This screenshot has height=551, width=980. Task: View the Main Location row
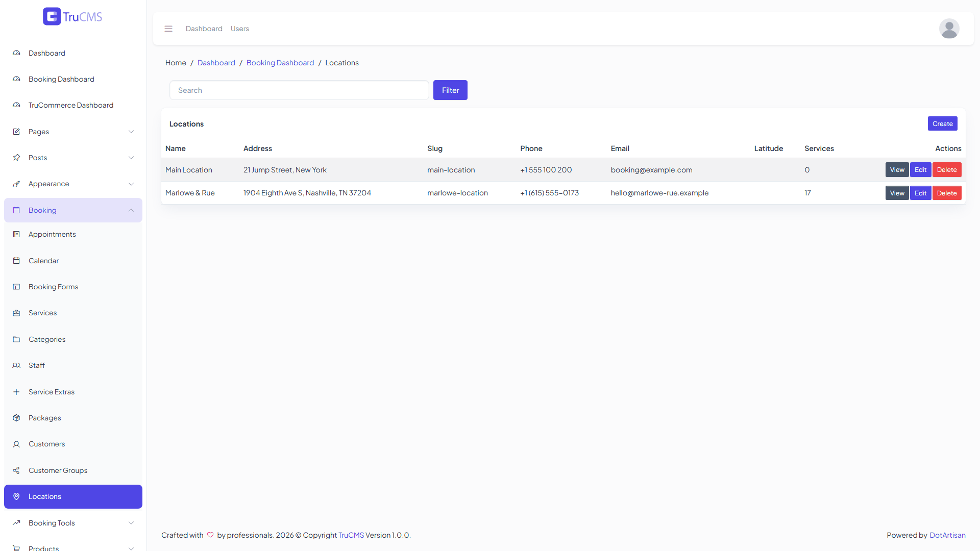(x=897, y=170)
